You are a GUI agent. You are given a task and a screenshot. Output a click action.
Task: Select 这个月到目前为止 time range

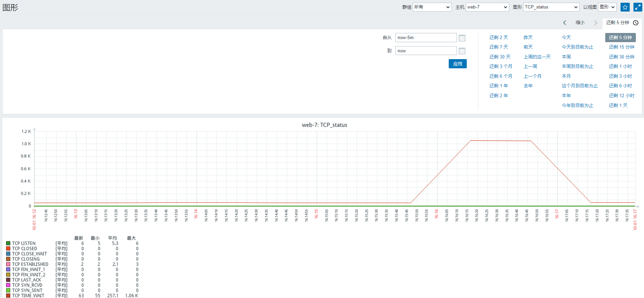pyautogui.click(x=580, y=86)
